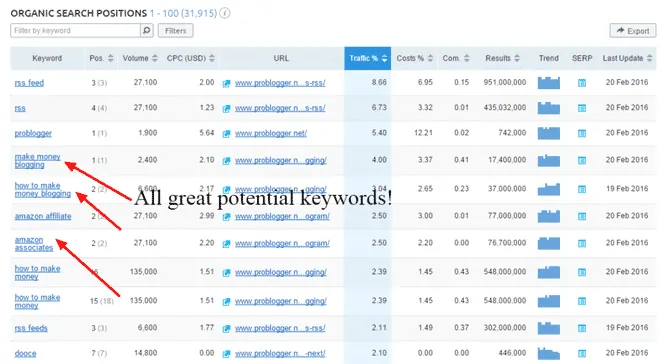
Task: View SERP snapshot icon for rss feed
Action: pos(582,83)
